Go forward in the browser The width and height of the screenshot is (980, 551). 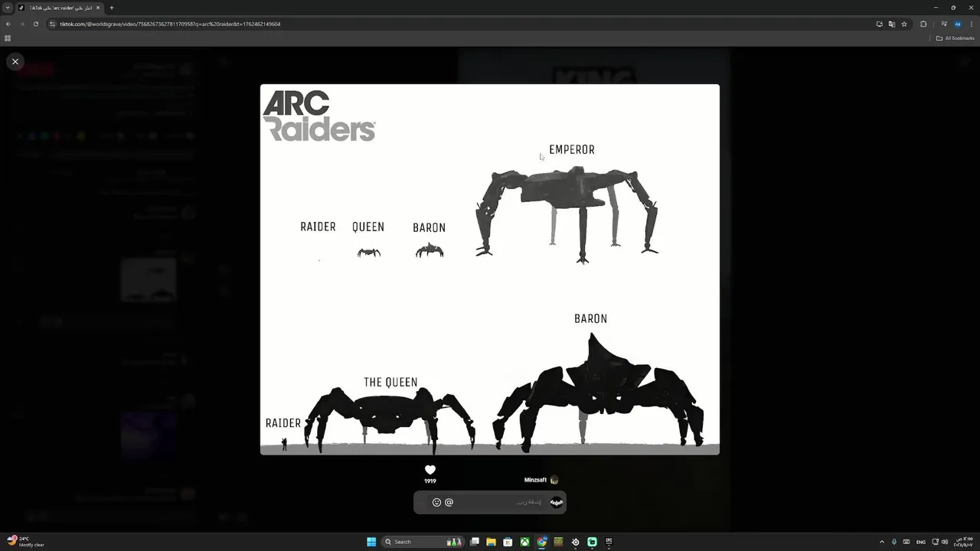21,24
